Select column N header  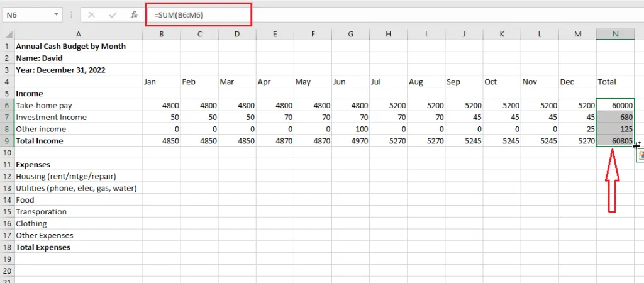click(x=615, y=34)
